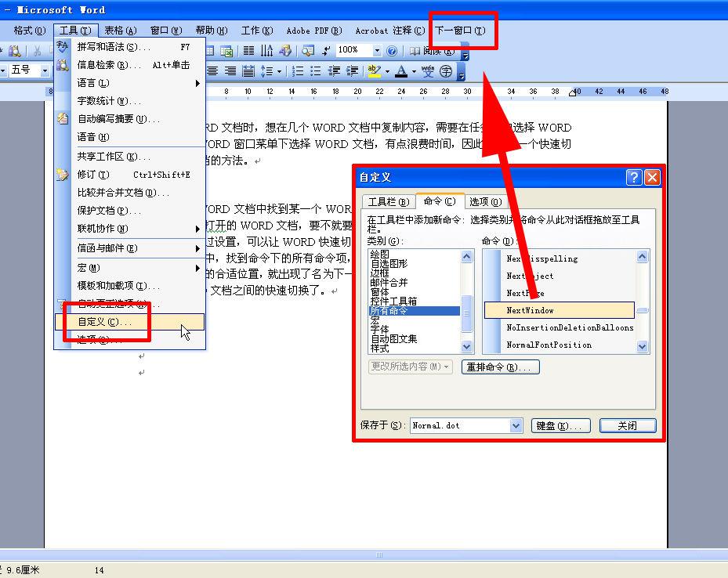
Task: Open the 窗口(W) menu
Action: click(166, 31)
